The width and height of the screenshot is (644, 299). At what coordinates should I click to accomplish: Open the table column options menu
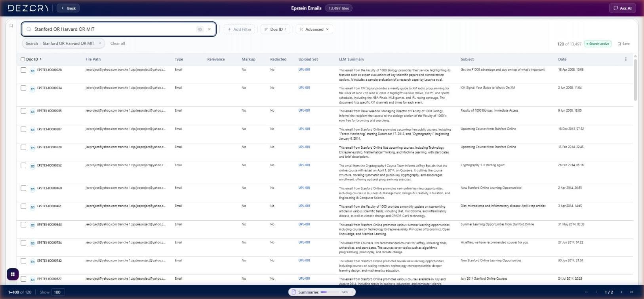tap(626, 59)
